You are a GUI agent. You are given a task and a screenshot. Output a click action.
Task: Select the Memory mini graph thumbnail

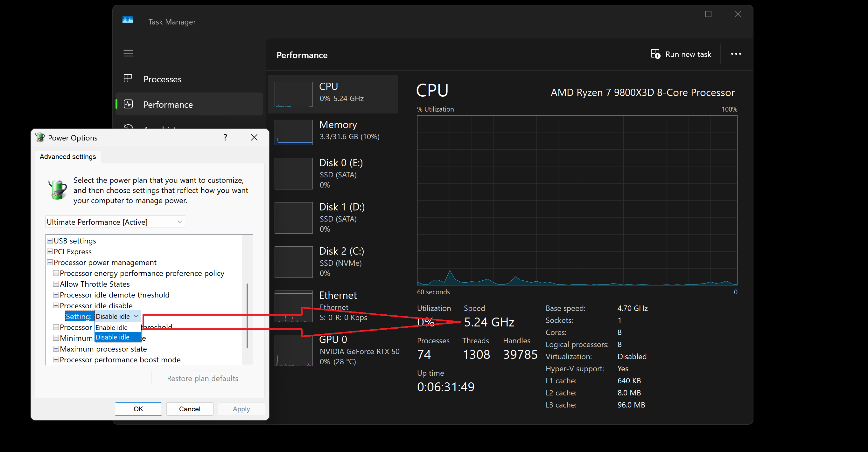(293, 133)
